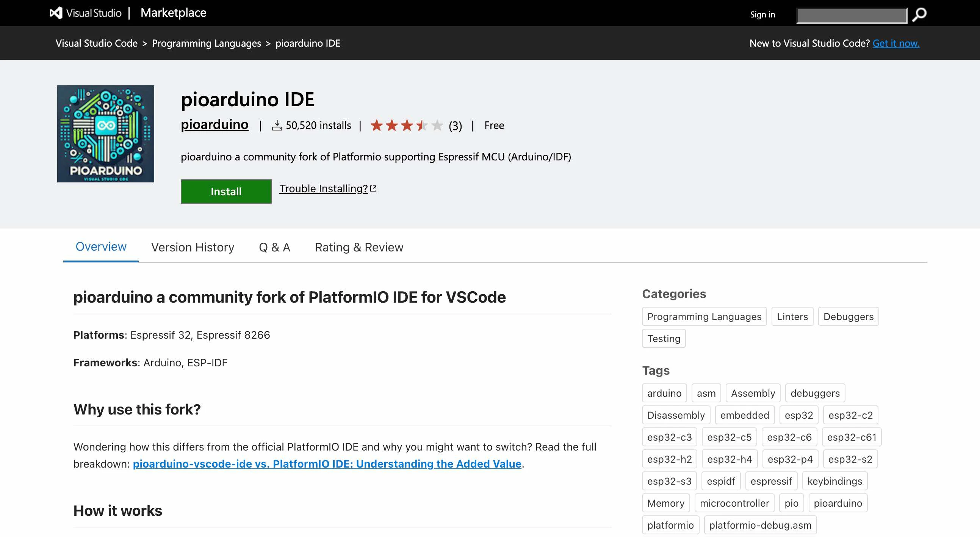Click the esp32-c6 tag

[x=789, y=437]
